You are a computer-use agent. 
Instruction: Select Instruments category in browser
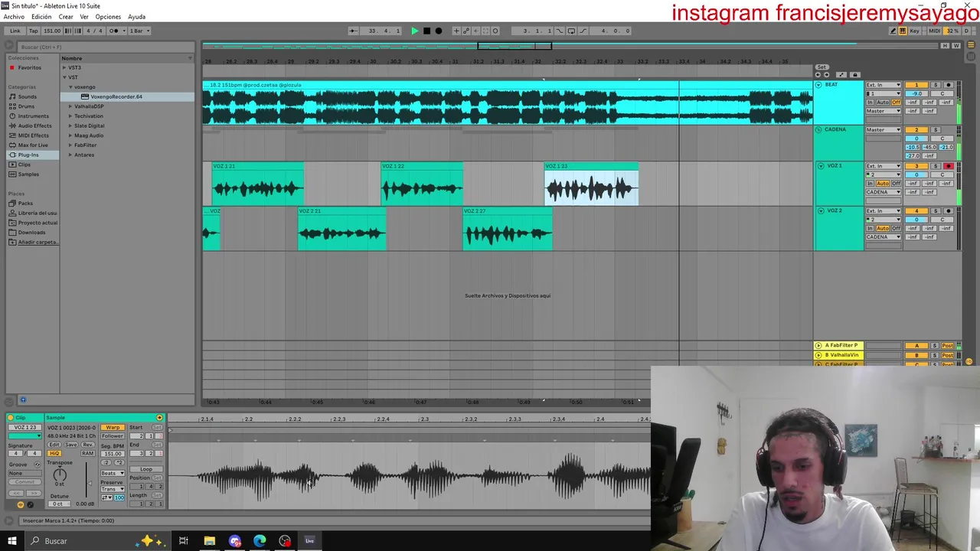(33, 116)
